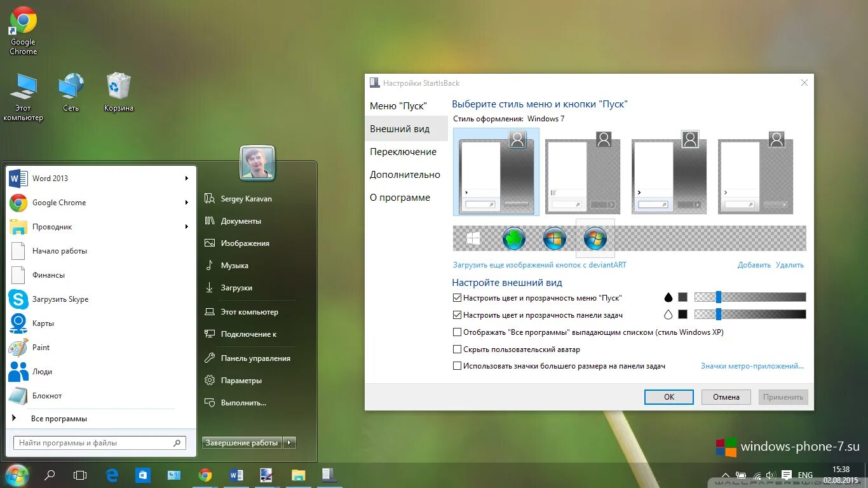Image resolution: width=868 pixels, height=488 pixels.
Task: Select Внешний вид tab
Action: coord(407,128)
